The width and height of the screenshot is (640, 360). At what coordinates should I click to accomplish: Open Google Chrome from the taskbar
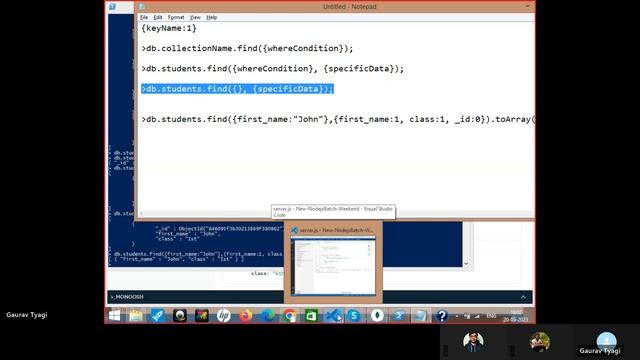[290, 316]
